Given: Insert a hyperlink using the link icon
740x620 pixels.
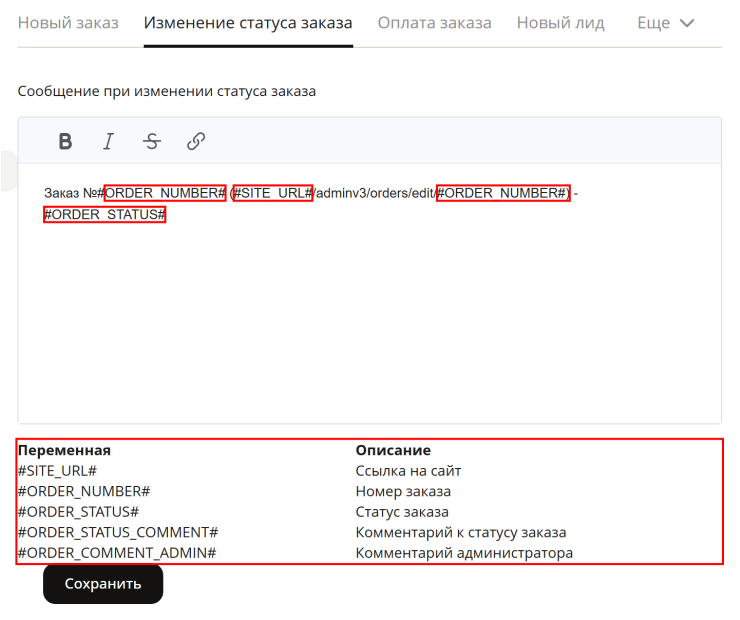Looking at the screenshot, I should [x=196, y=141].
